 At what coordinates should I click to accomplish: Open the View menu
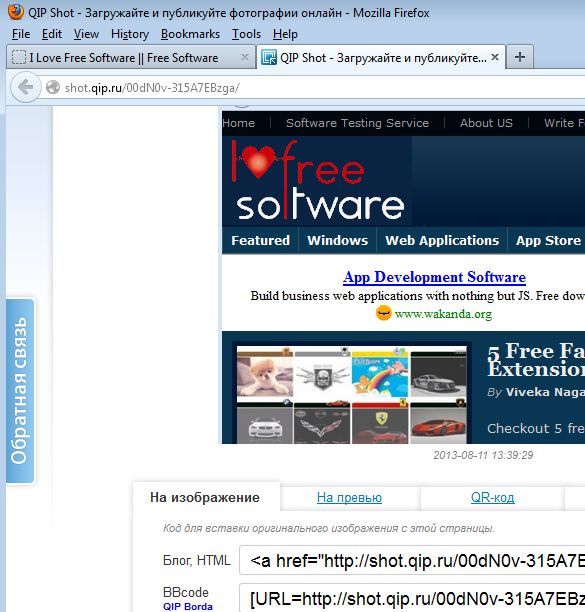pyautogui.click(x=86, y=34)
